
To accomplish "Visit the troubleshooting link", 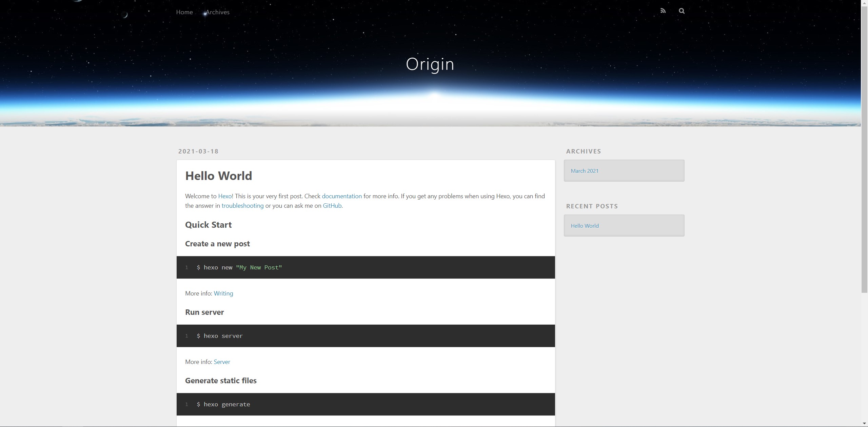I will [242, 206].
